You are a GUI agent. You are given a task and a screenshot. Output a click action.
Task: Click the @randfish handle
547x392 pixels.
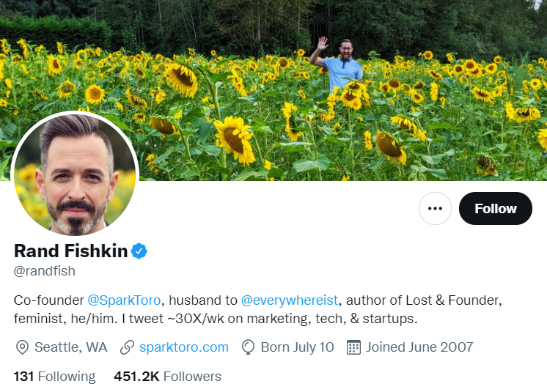pos(45,271)
